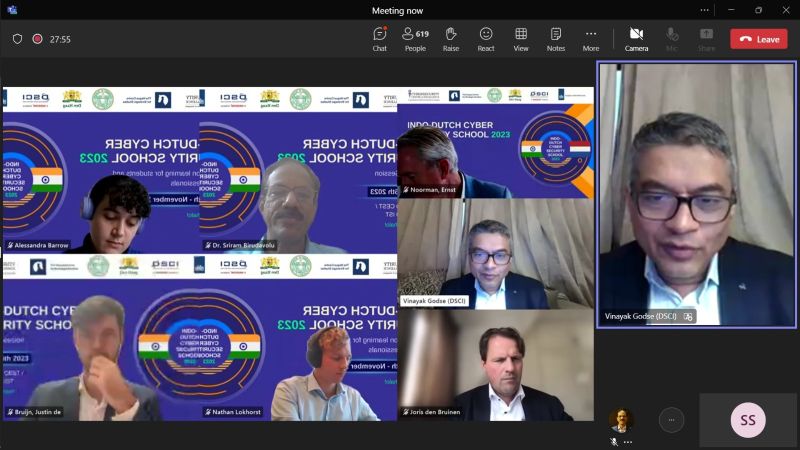Click spotlight icon beside Vinayak Godse name
Viewport: 800px width, 450px height.
click(688, 316)
